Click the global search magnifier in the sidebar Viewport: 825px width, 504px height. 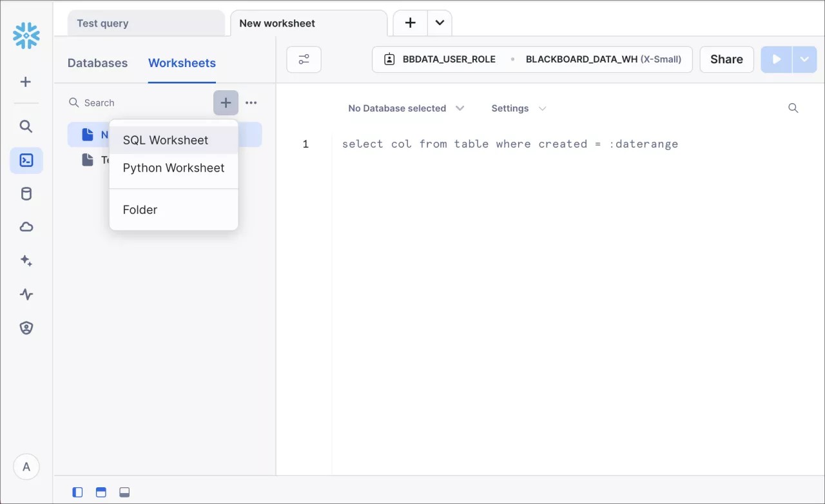[x=26, y=126]
